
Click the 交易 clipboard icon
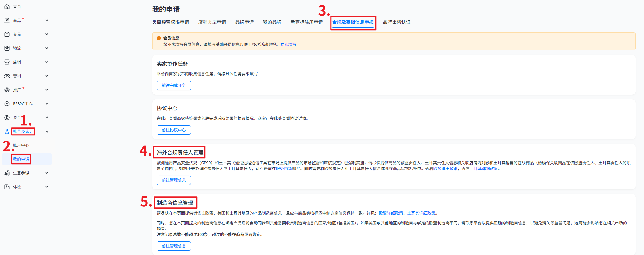7,34
